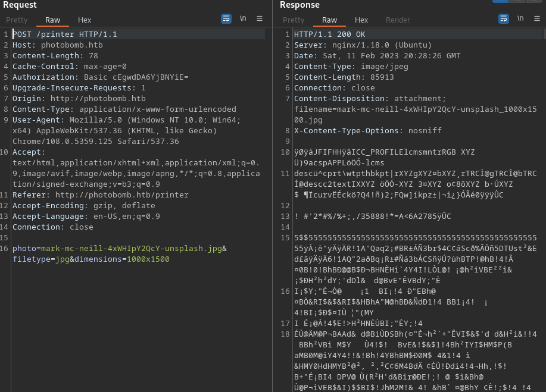Open the Response panel options menu
Viewport: 546px width, 392px height.
[537, 19]
